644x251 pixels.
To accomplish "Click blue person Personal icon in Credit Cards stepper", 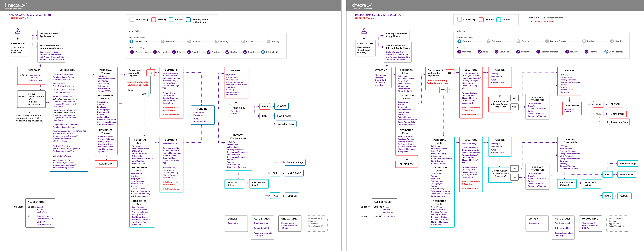I will pos(459,41).
